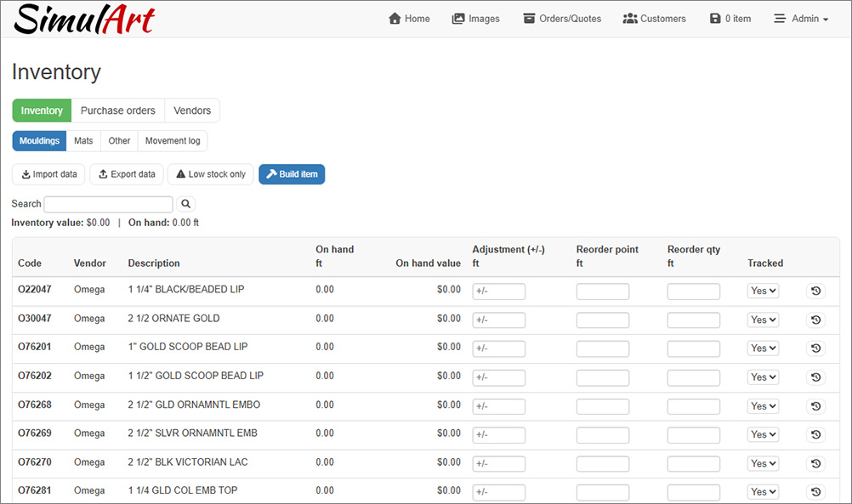852x504 pixels.
Task: Click the Build item button
Action: pyautogui.click(x=292, y=174)
